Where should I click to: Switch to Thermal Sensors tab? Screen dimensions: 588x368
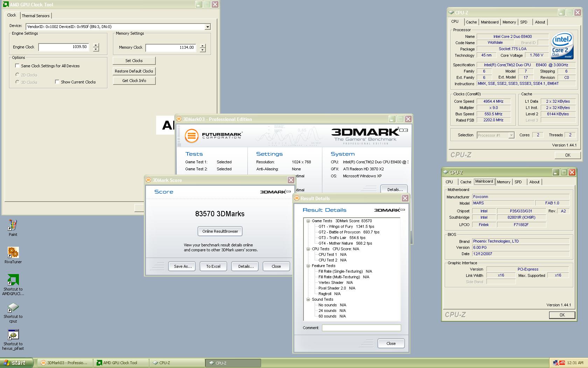(36, 16)
